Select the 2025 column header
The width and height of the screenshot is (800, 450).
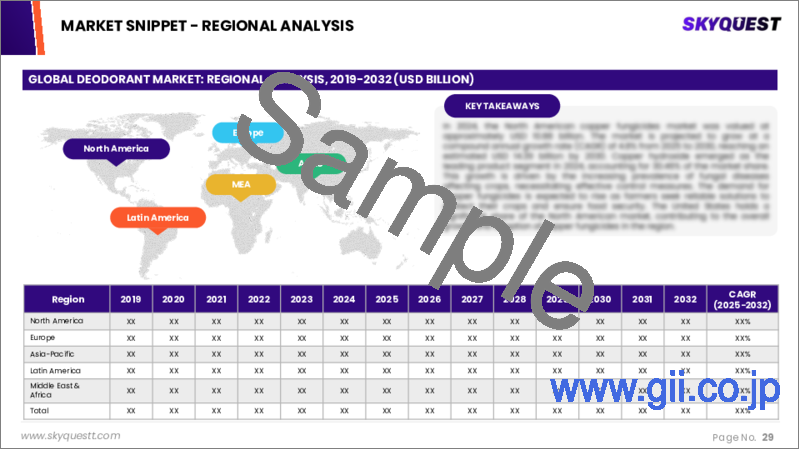click(387, 299)
